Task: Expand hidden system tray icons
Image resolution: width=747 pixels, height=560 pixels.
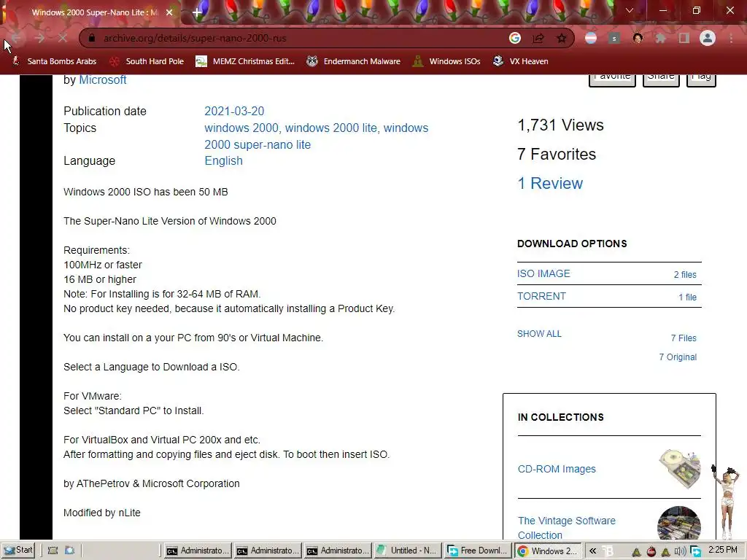Action: (x=592, y=551)
